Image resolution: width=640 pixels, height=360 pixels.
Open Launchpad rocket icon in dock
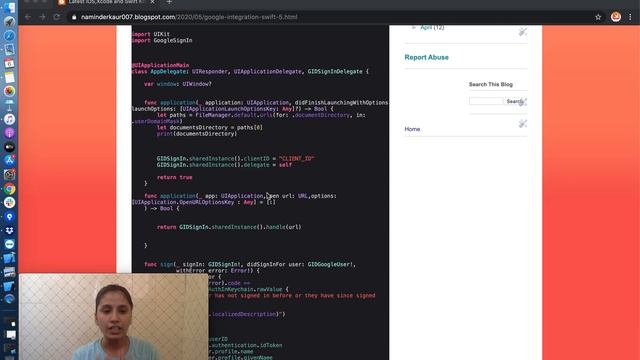pos(9,21)
